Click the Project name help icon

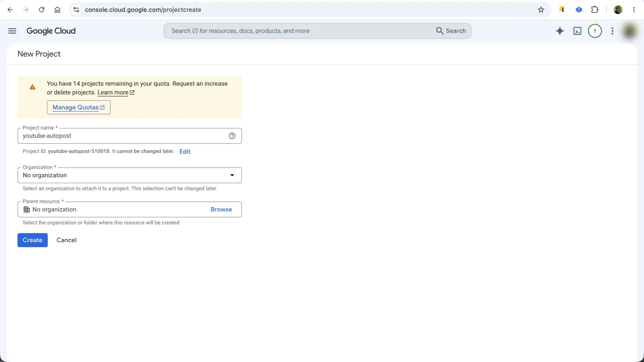click(x=232, y=136)
